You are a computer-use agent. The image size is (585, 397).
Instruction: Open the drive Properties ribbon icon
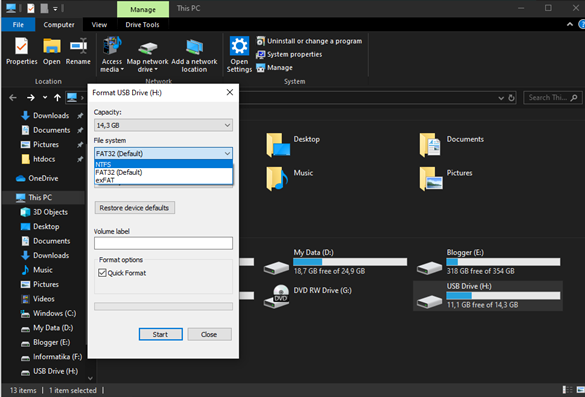pyautogui.click(x=21, y=51)
